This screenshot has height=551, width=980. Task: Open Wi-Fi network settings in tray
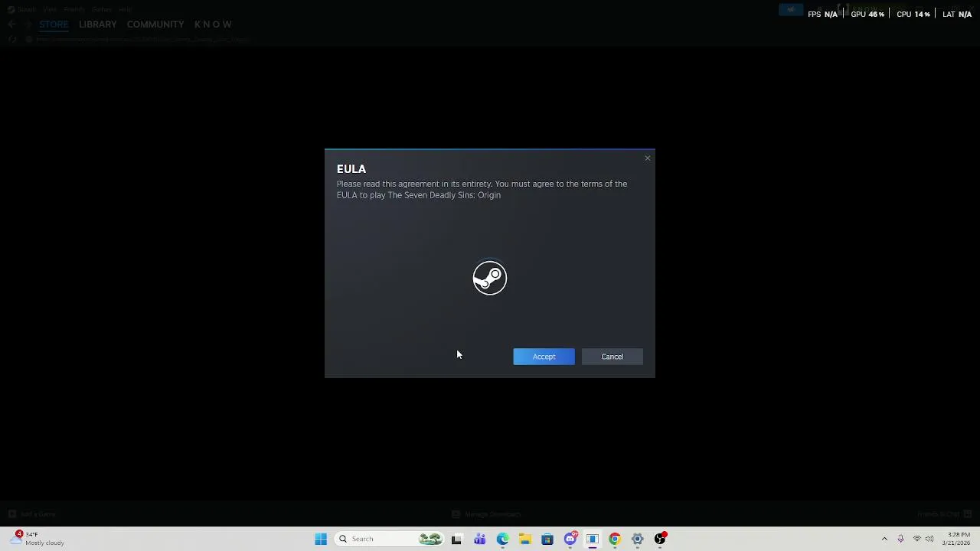tap(916, 539)
